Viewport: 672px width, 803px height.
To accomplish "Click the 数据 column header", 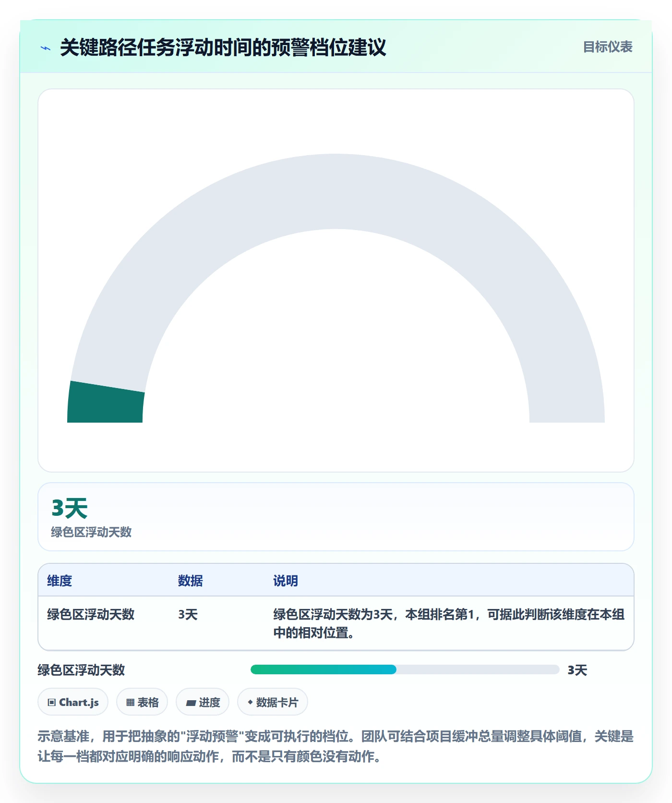I will [190, 581].
